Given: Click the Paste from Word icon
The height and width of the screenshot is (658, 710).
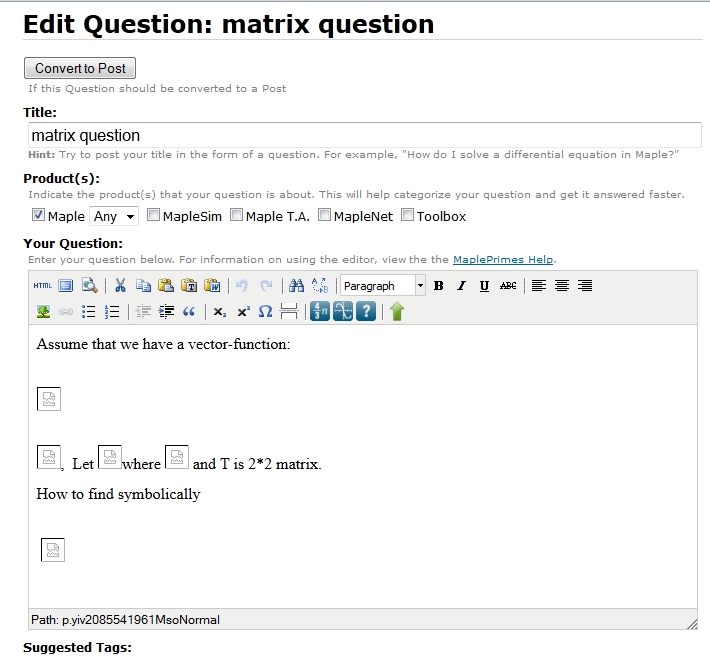Looking at the screenshot, I should coord(212,286).
